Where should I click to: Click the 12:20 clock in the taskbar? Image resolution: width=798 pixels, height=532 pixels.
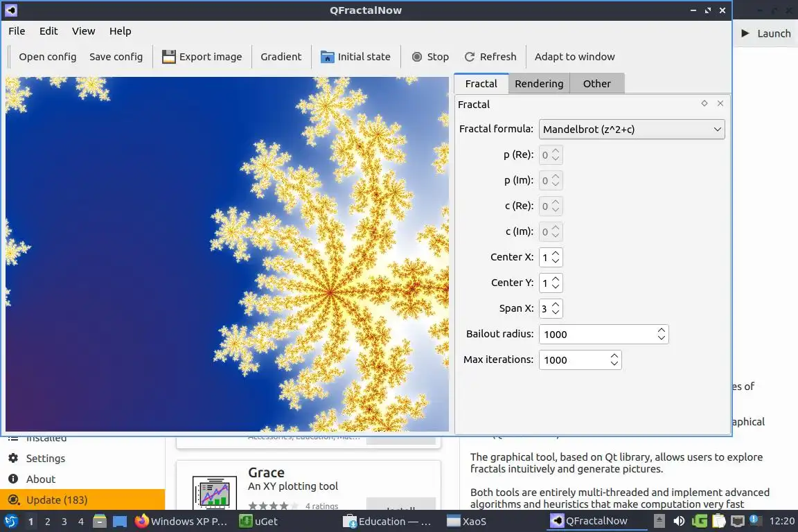[781, 521]
